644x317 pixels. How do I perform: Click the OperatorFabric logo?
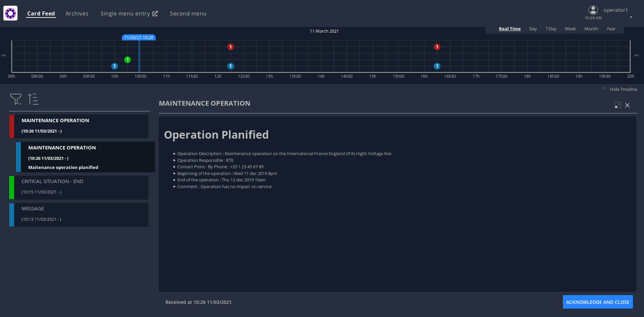click(x=10, y=13)
